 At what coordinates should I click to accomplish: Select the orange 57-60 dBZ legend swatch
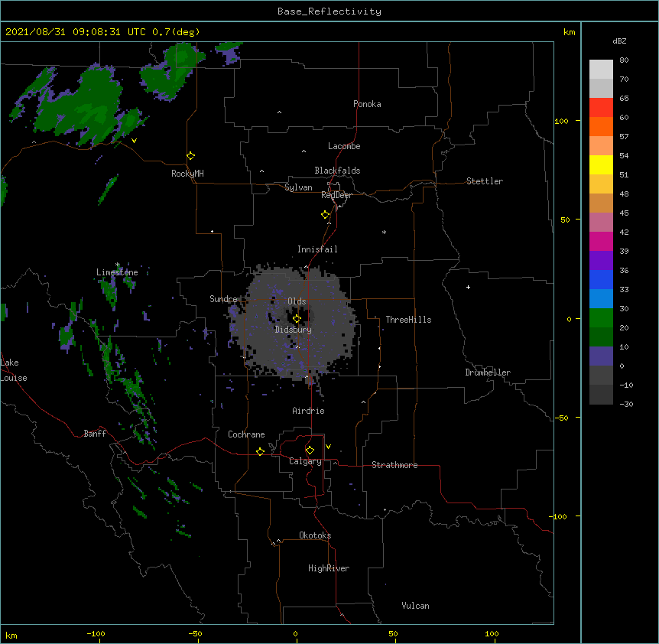(601, 126)
